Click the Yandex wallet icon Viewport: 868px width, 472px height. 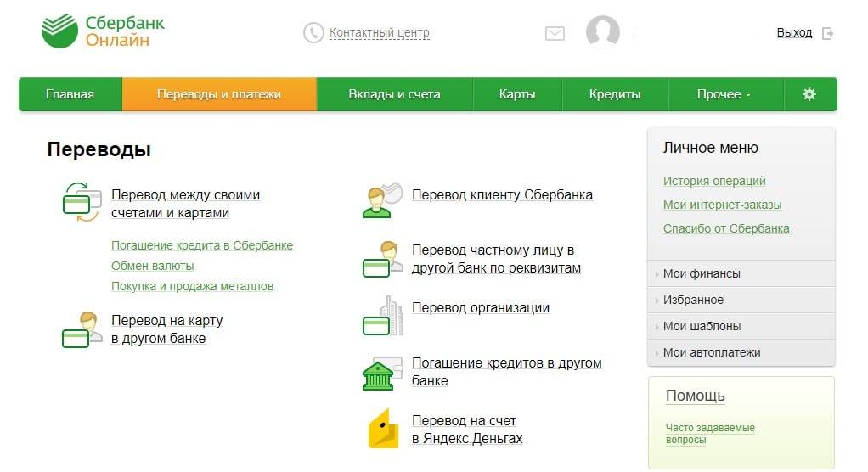[383, 430]
